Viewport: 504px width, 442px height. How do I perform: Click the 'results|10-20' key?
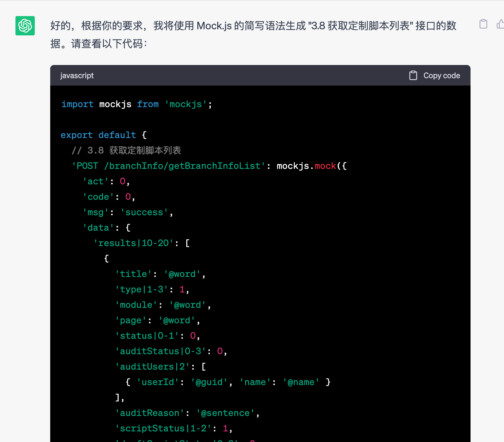click(x=134, y=243)
